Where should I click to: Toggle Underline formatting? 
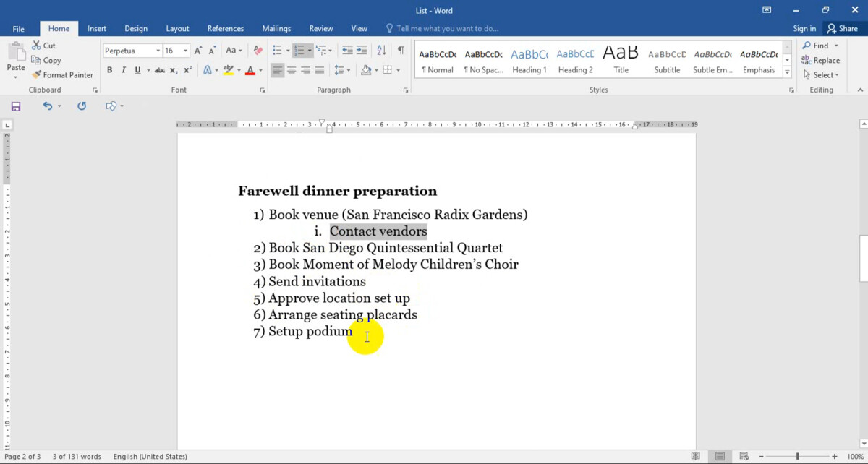pyautogui.click(x=137, y=70)
